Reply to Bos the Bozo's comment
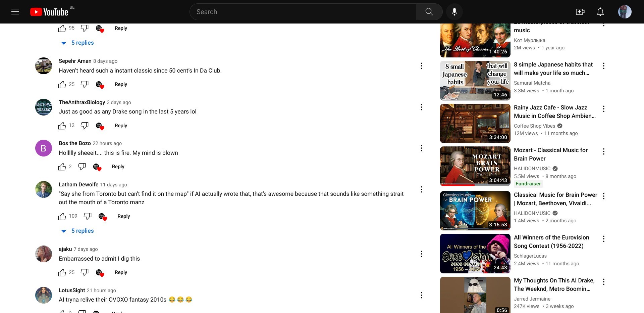Viewport: 644px width, 313px height. coord(118,167)
